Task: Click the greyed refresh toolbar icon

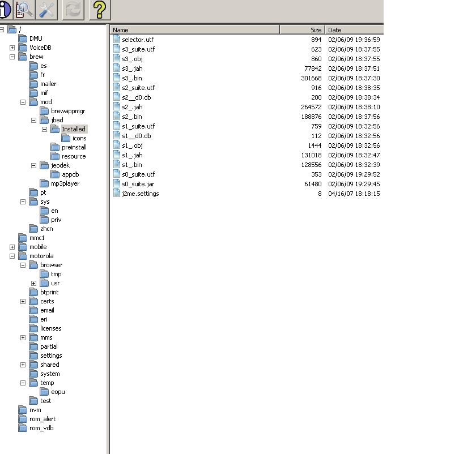Action: point(73,10)
